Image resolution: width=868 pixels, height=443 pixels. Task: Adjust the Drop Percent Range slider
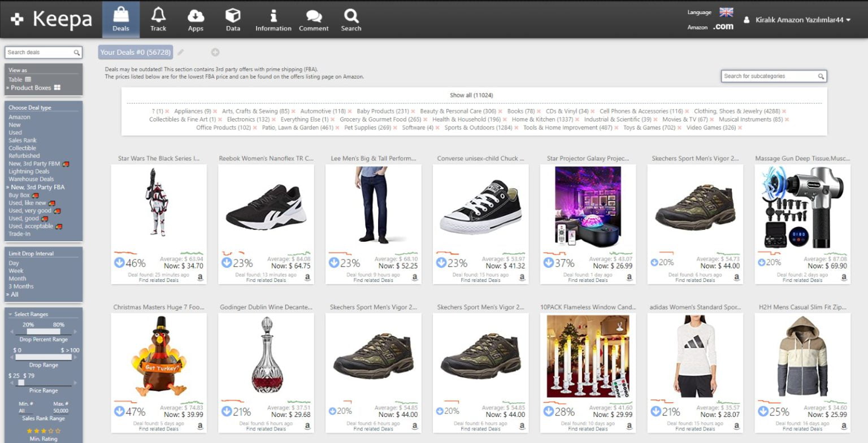pyautogui.click(x=44, y=332)
